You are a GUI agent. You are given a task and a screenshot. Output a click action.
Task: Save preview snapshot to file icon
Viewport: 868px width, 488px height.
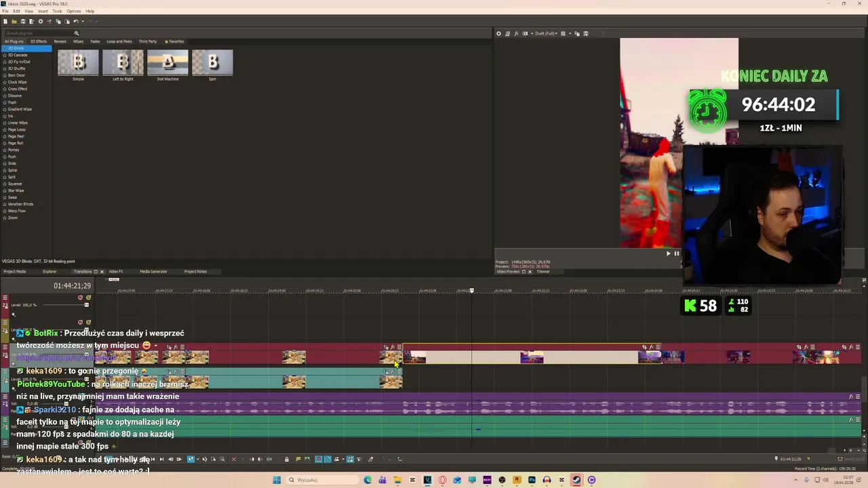pos(585,33)
